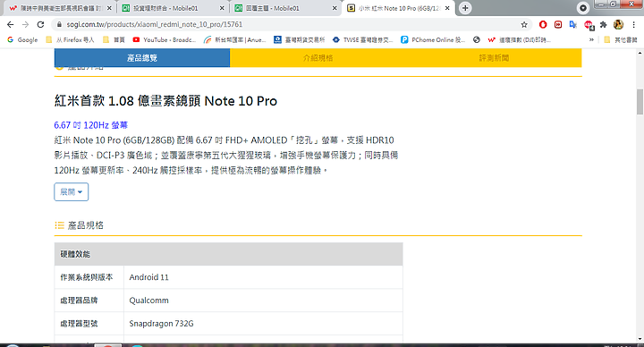This screenshot has height=347, width=644.
Task: Open the PChome Online bookmark
Action: [x=433, y=40]
